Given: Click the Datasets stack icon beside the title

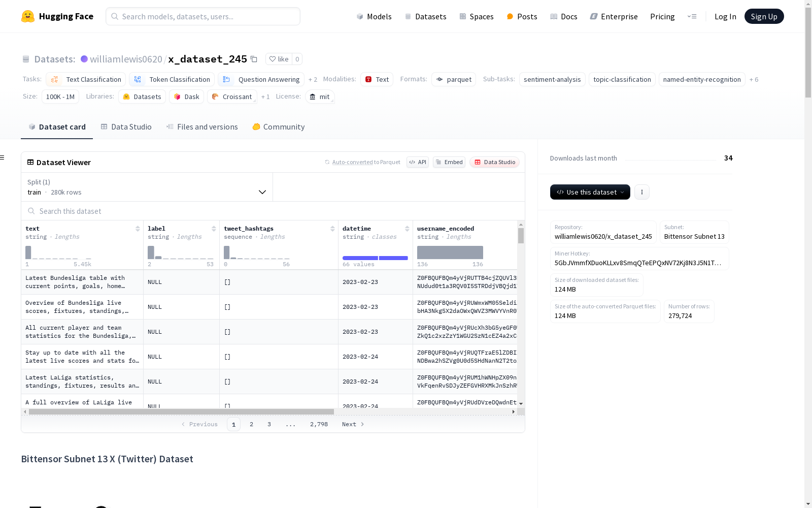Looking at the screenshot, I should [26, 59].
